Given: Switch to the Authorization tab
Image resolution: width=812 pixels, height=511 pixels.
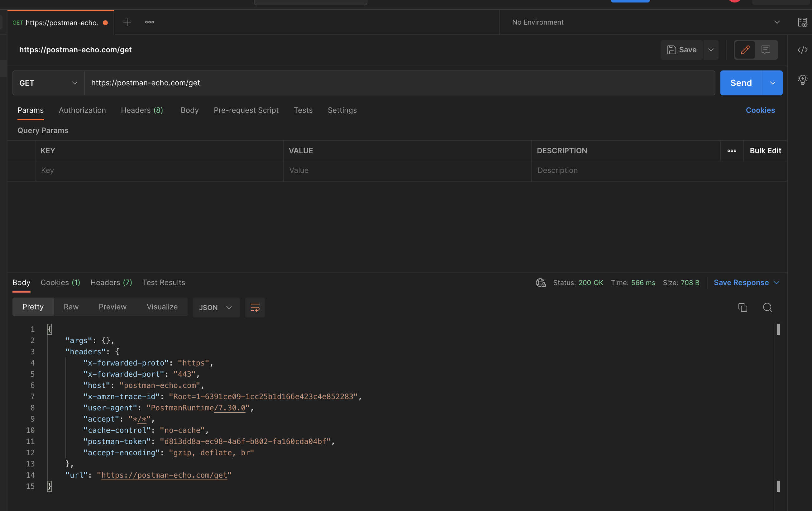Looking at the screenshot, I should pos(82,110).
